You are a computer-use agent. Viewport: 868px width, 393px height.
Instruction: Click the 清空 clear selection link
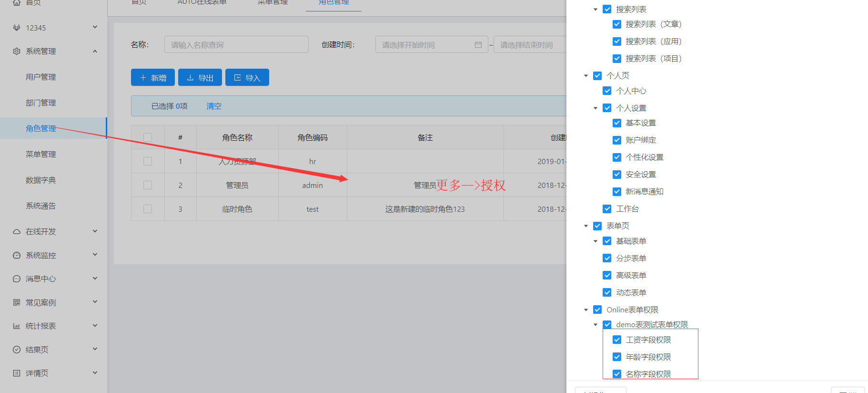point(214,106)
